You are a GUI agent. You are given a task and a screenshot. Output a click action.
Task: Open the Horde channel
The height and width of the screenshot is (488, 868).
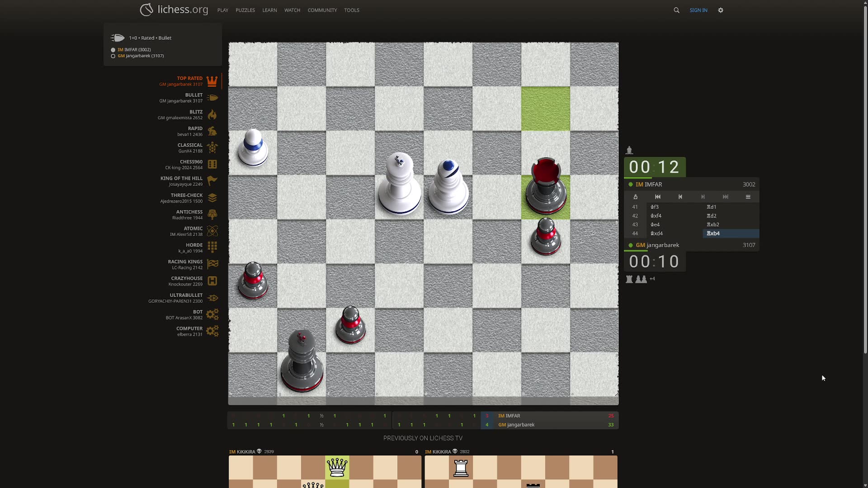pos(212,248)
